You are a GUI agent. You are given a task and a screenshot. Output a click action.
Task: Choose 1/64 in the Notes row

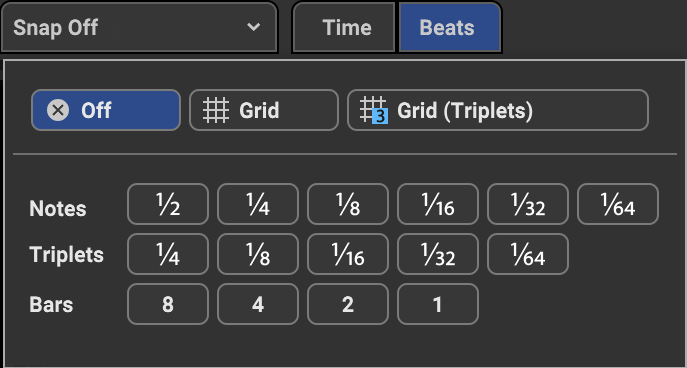pyautogui.click(x=618, y=204)
